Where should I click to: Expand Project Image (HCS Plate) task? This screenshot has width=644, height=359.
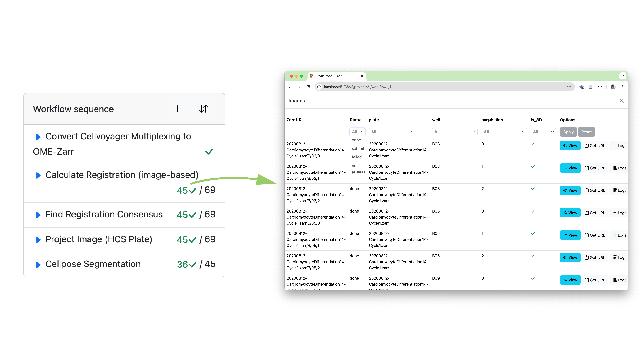click(x=38, y=240)
